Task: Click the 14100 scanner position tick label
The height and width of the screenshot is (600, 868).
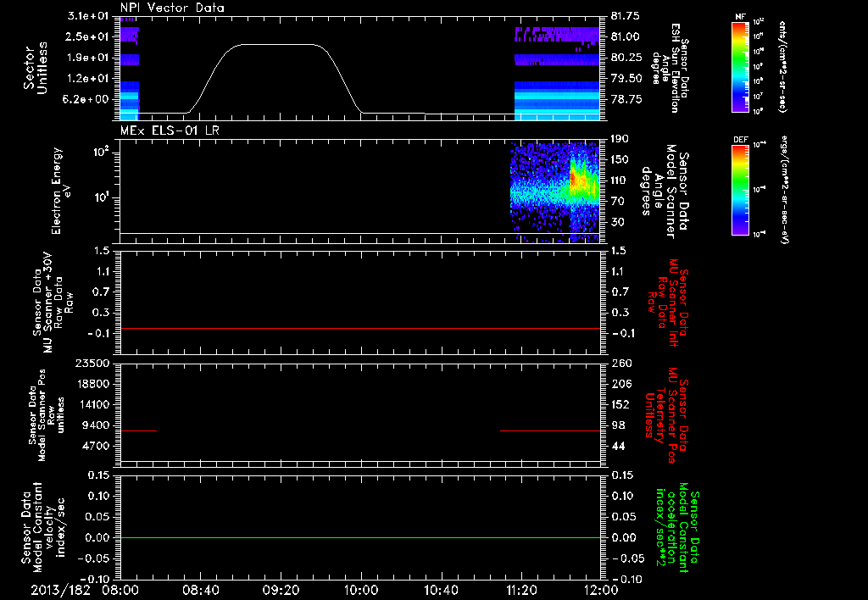Action: pos(92,404)
